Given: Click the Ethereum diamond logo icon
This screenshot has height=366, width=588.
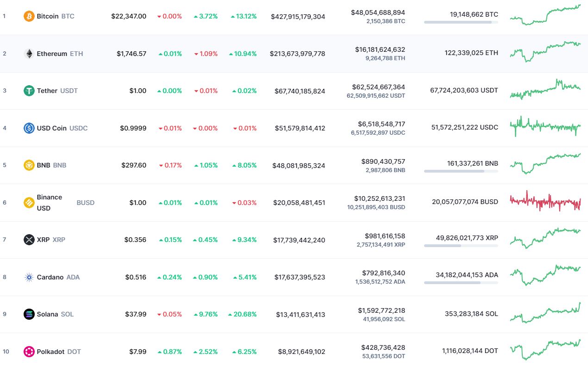Looking at the screenshot, I should pyautogui.click(x=29, y=54).
